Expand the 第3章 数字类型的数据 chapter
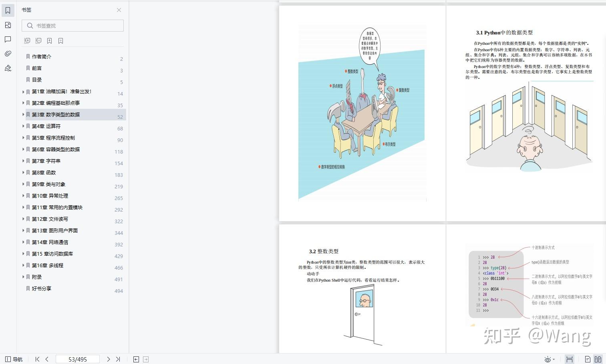Image resolution: width=606 pixels, height=364 pixels. tap(23, 114)
